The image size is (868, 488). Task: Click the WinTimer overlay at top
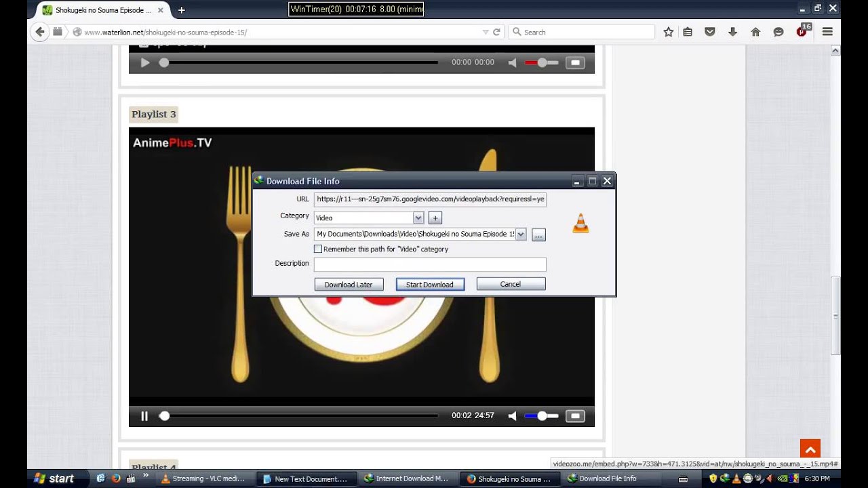pyautogui.click(x=357, y=9)
